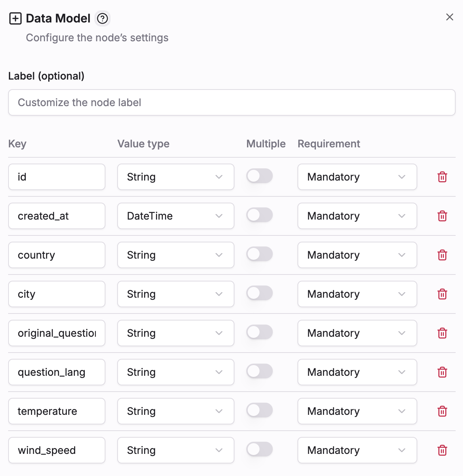Screen dimensions: 463x476
Task: Enable Multiple for the country field
Action: pos(260,254)
